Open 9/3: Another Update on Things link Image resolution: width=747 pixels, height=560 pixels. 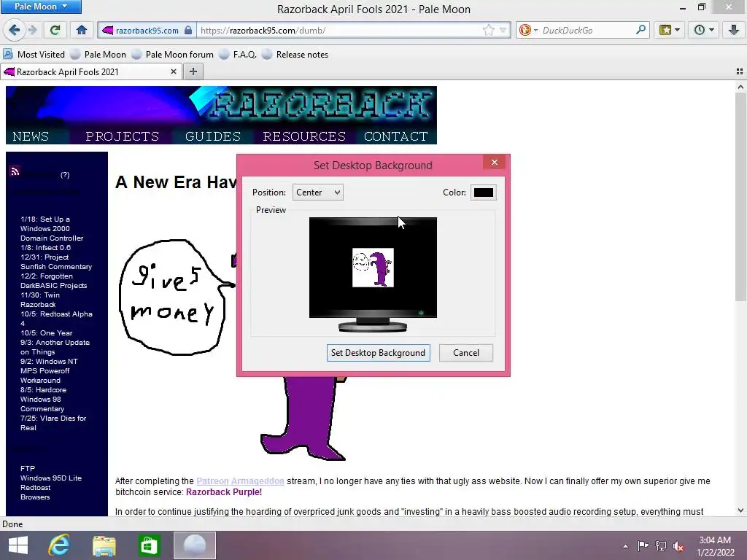[55, 347]
